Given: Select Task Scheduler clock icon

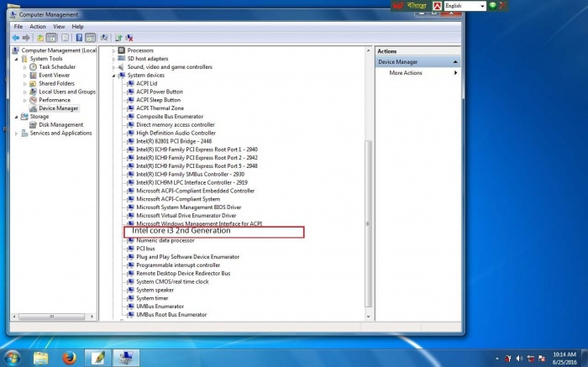Looking at the screenshot, I should coord(33,66).
